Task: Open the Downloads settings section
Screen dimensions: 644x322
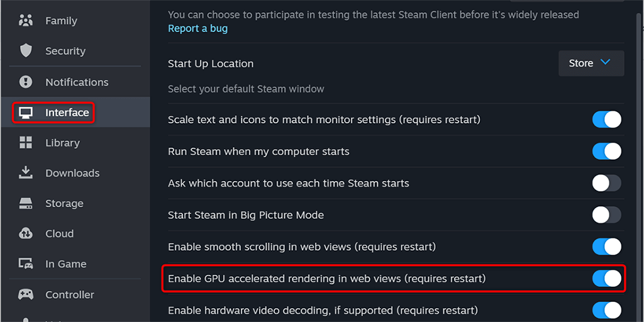Action: coord(72,173)
